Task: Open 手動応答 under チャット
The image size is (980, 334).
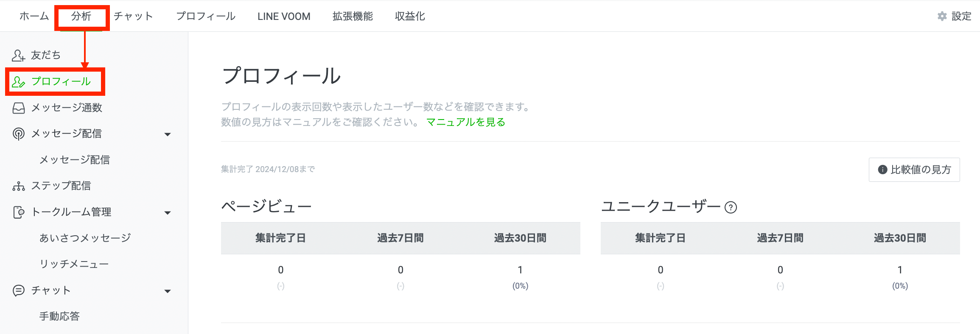Action: (x=59, y=316)
